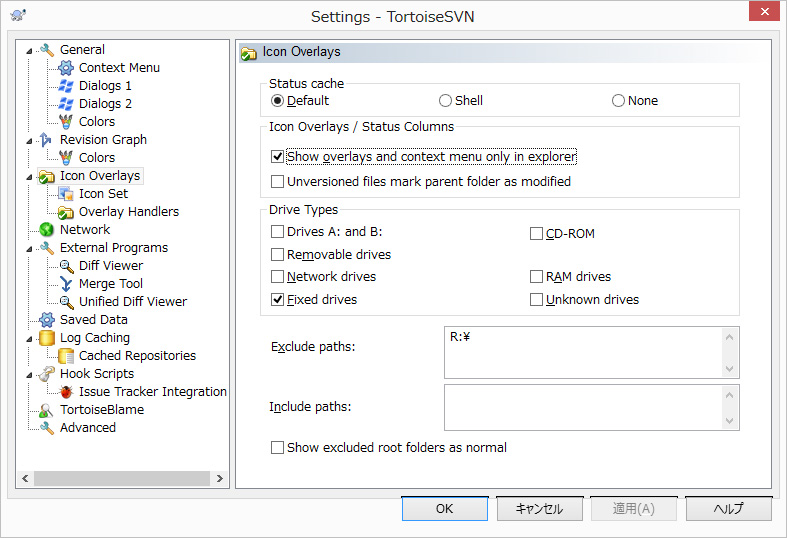Collapse the External Programs tree node

click(30, 248)
